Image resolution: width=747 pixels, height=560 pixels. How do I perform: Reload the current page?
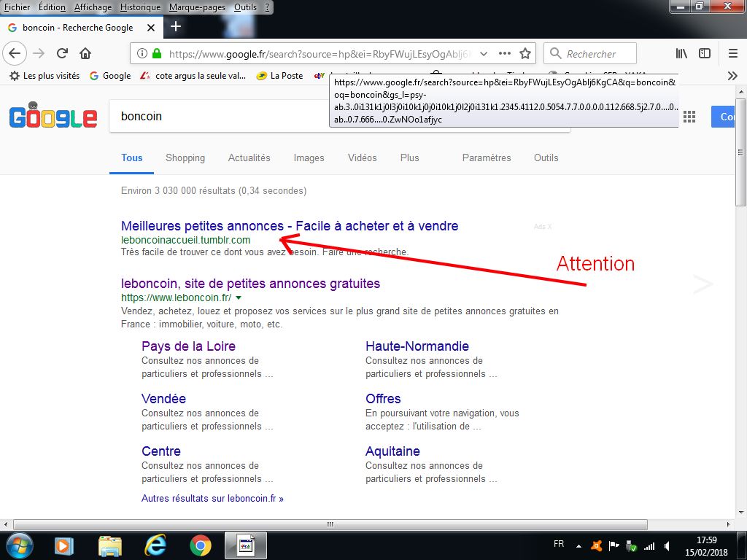point(63,53)
